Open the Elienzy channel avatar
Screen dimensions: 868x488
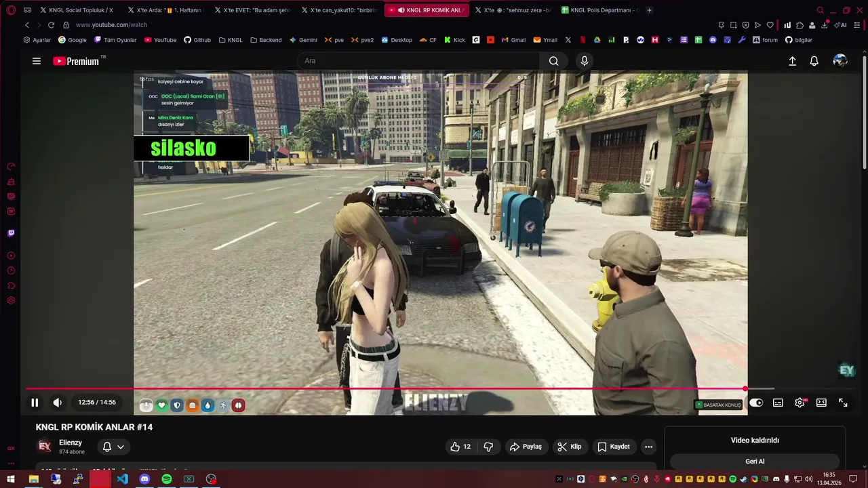click(x=45, y=446)
